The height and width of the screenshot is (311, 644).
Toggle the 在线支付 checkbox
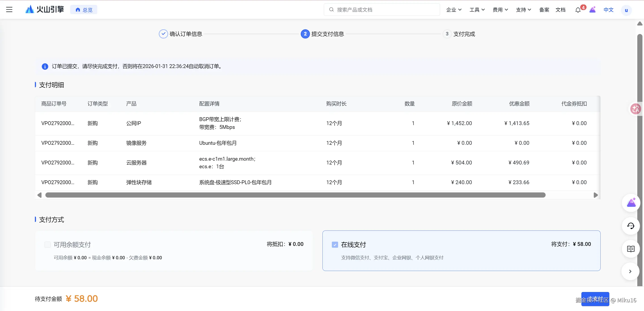coord(335,245)
